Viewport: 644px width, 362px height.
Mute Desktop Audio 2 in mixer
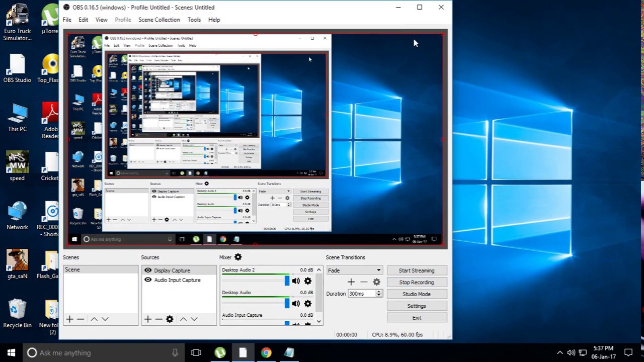pyautogui.click(x=296, y=281)
